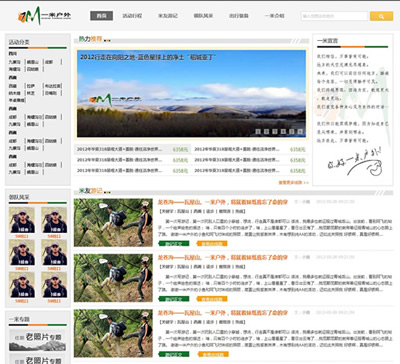Open the middle-right team leader portrait
The width and height of the screenshot is (400, 364).
click(x=54, y=252)
